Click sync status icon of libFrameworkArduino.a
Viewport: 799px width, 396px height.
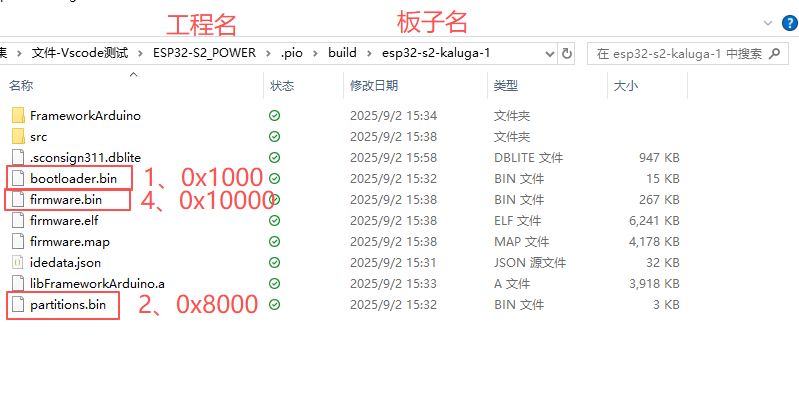(x=274, y=283)
